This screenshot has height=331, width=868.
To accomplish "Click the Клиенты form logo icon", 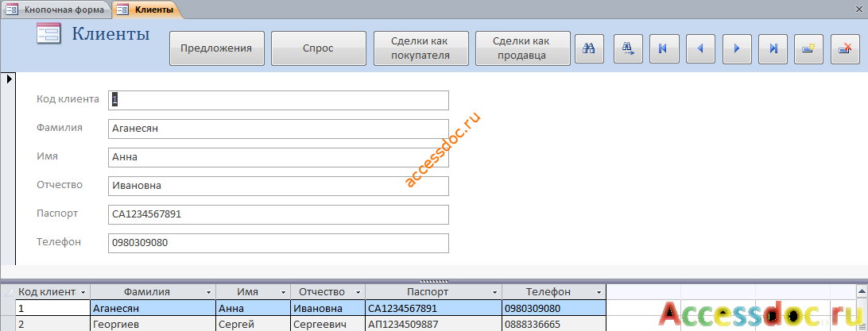I will [48, 33].
